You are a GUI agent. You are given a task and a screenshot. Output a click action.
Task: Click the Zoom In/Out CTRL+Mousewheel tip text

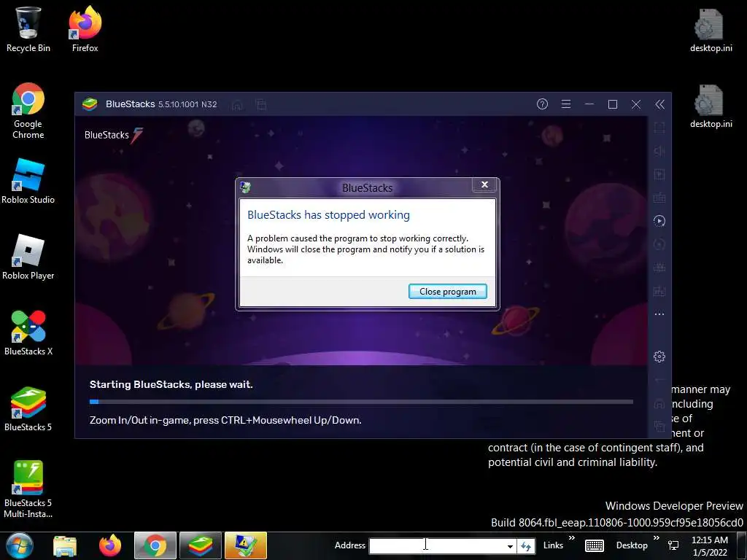click(225, 420)
